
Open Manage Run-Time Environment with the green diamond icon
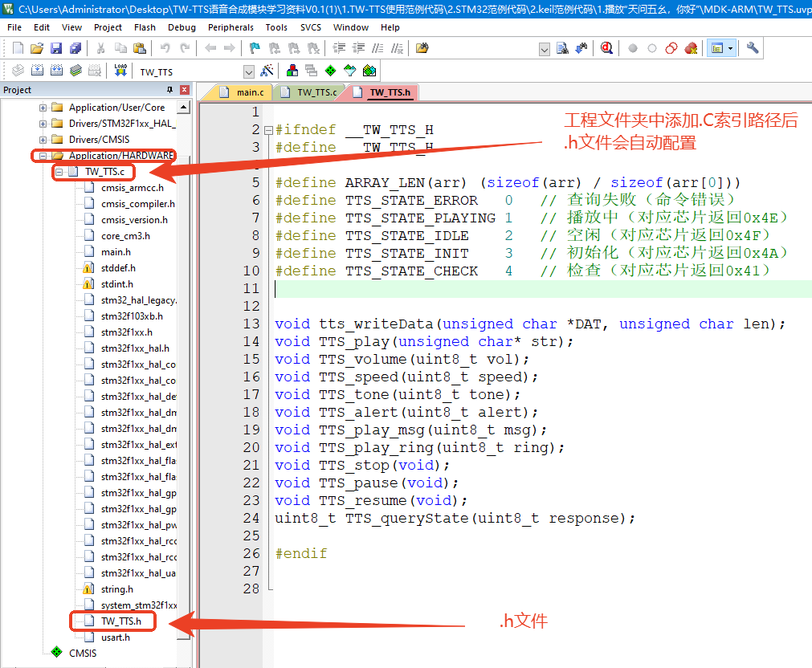[x=330, y=71]
